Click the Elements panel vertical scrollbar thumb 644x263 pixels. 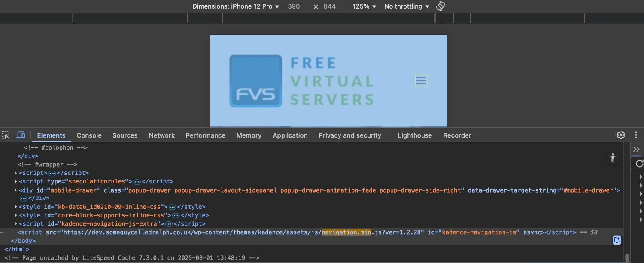627,258
